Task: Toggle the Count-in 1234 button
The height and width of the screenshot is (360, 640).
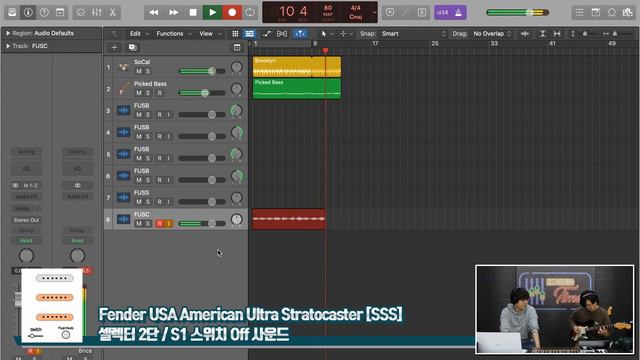Action: (442, 13)
